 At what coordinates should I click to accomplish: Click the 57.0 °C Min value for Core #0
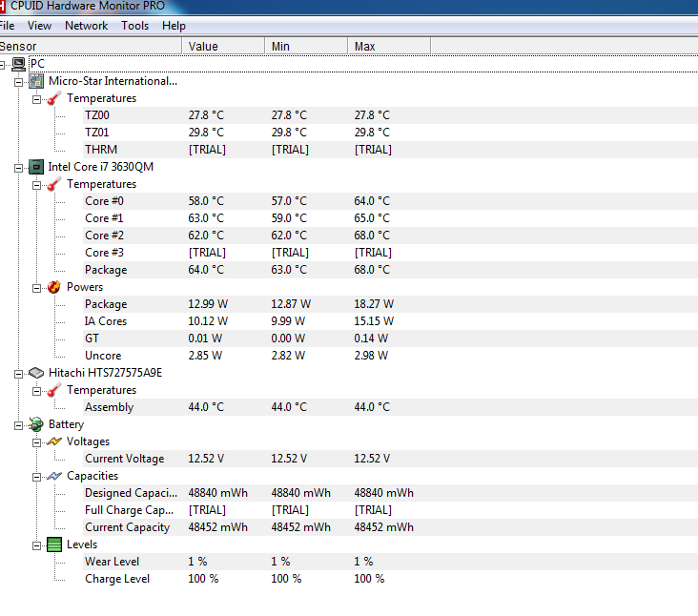point(289,201)
